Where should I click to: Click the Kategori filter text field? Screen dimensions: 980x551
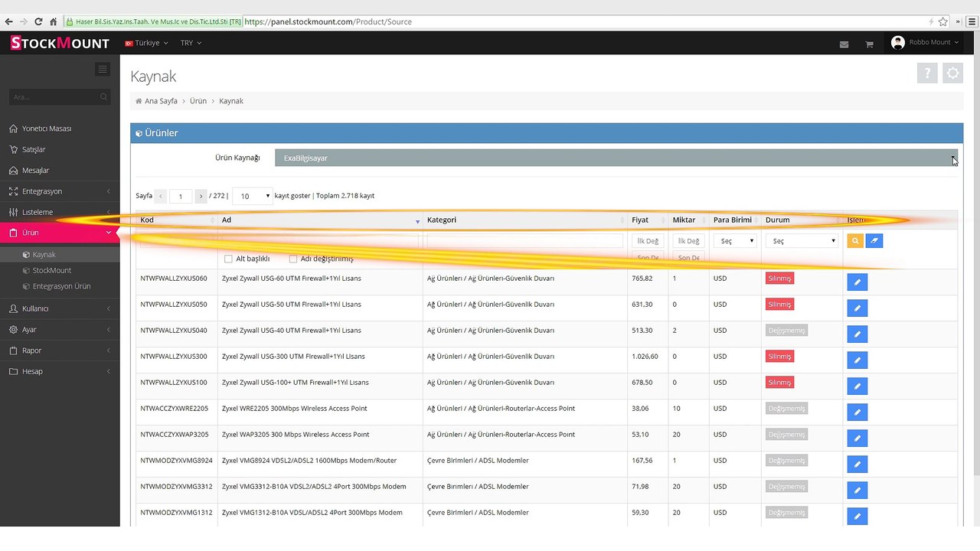(x=525, y=241)
